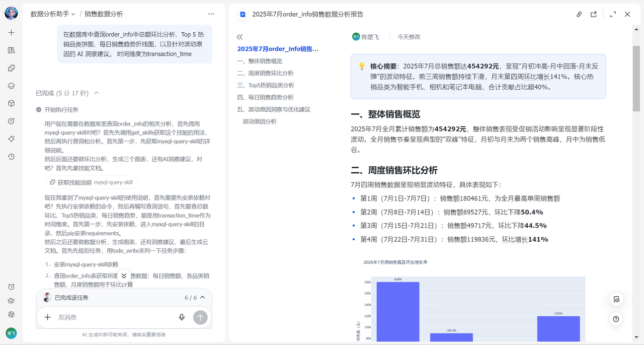
Task: Click the 获取技能说明 mysql-query-skill chip
Action: 91,182
